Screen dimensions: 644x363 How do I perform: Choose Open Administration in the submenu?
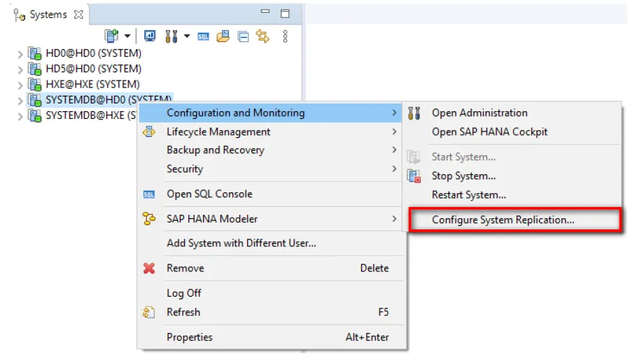(x=512, y=113)
